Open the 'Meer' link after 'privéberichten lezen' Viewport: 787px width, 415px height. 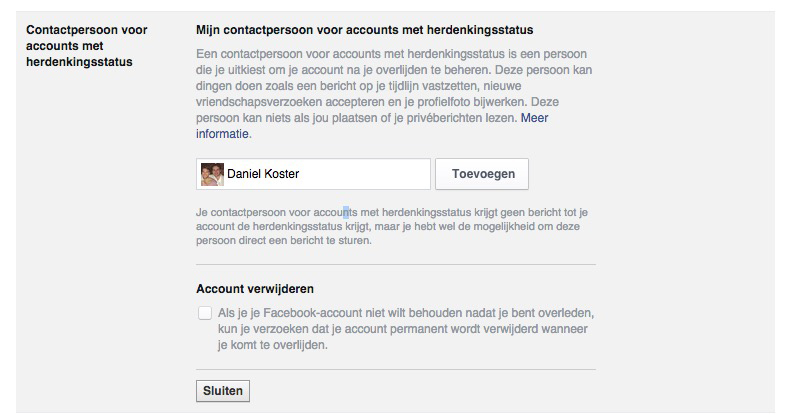(534, 118)
